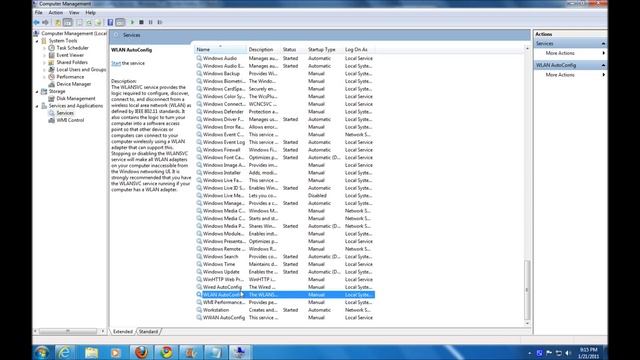
Task: Switch to the Extended tab
Action: point(123,331)
